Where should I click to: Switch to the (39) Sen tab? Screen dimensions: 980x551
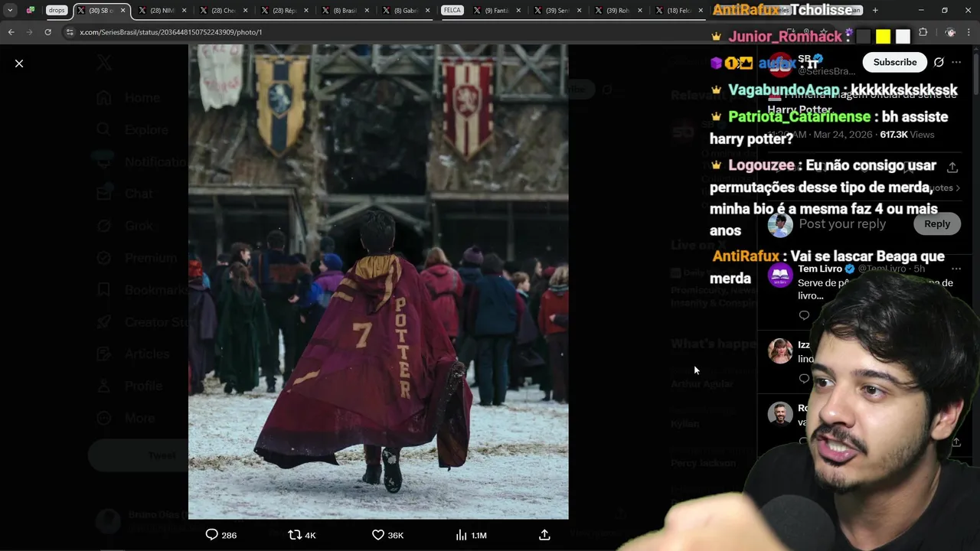click(556, 10)
